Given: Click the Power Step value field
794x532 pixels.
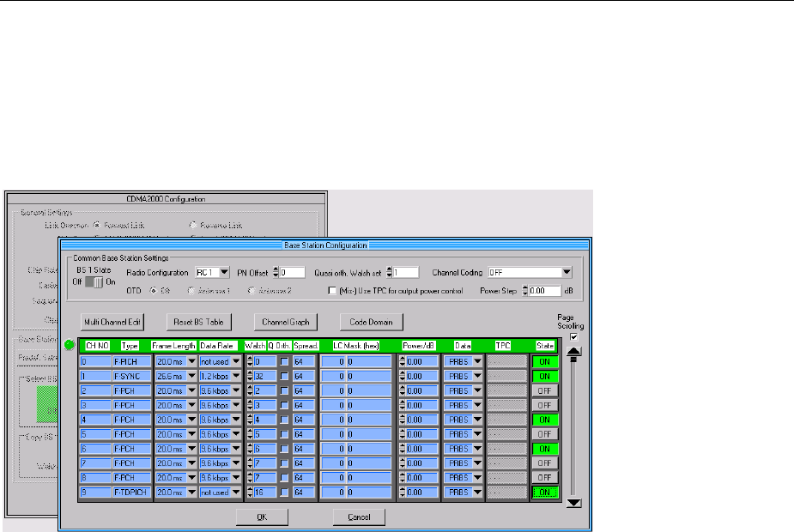Looking at the screenshot, I should (545, 291).
